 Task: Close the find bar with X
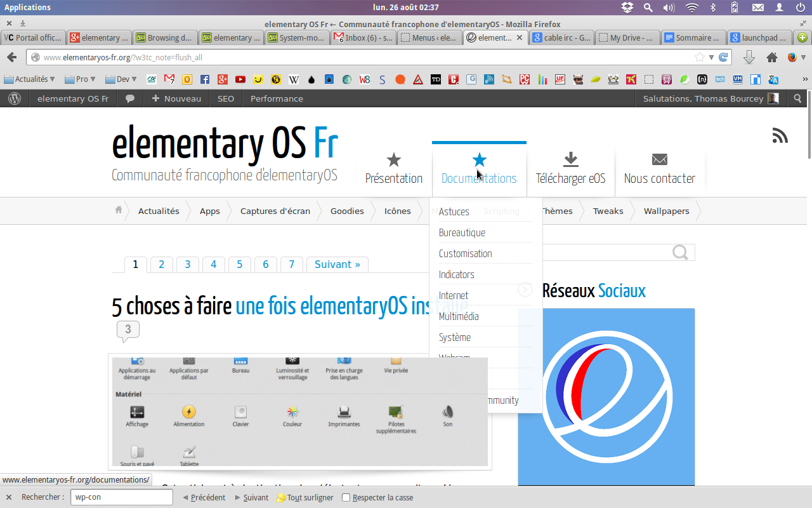(x=9, y=497)
